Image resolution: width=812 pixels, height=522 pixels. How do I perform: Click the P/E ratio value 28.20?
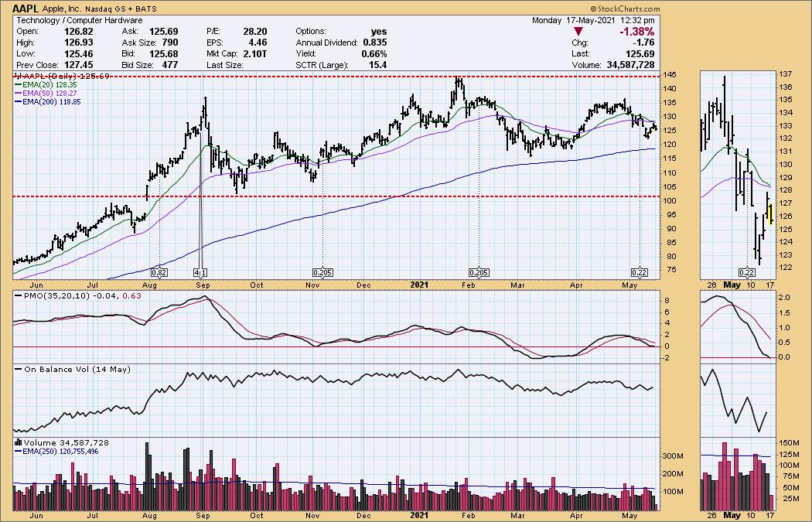pos(255,32)
